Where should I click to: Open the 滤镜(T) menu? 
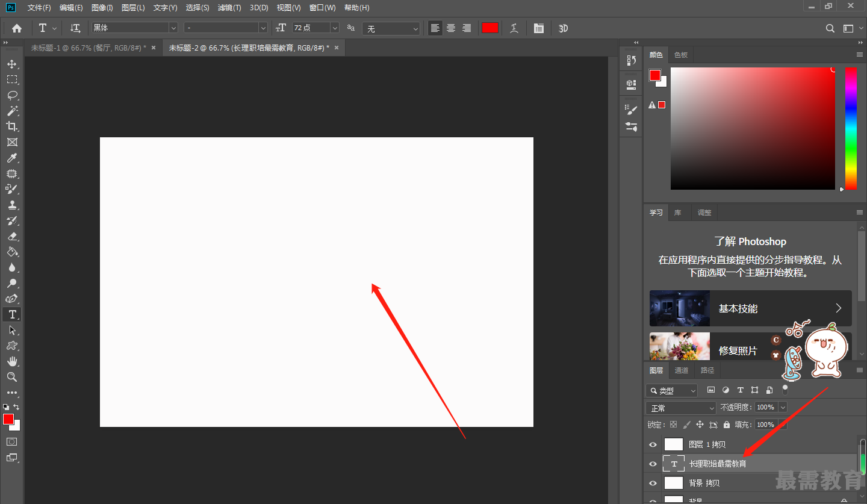[229, 8]
